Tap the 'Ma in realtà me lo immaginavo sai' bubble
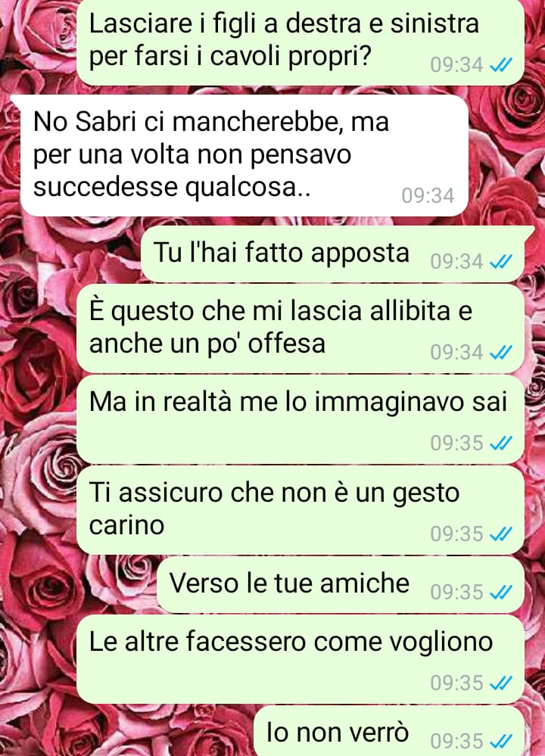Image resolution: width=545 pixels, height=756 pixels. [x=301, y=419]
